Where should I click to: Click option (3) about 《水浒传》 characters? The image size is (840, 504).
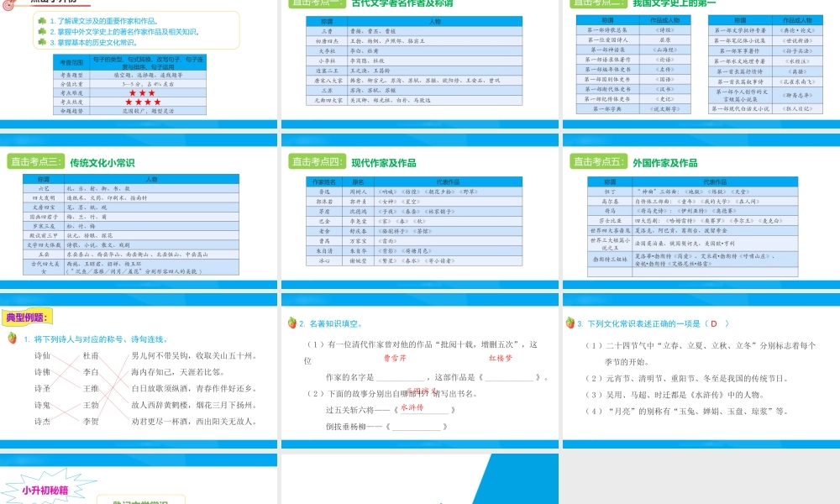(x=675, y=395)
